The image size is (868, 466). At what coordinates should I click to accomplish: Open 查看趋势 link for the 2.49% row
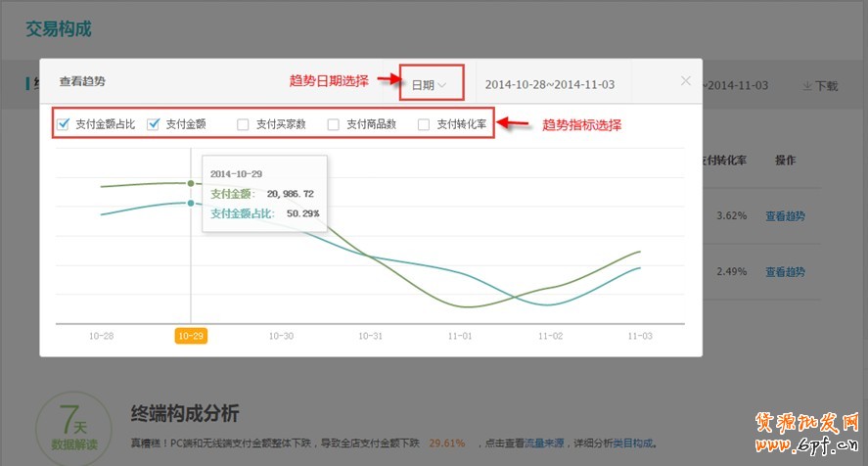tap(785, 271)
